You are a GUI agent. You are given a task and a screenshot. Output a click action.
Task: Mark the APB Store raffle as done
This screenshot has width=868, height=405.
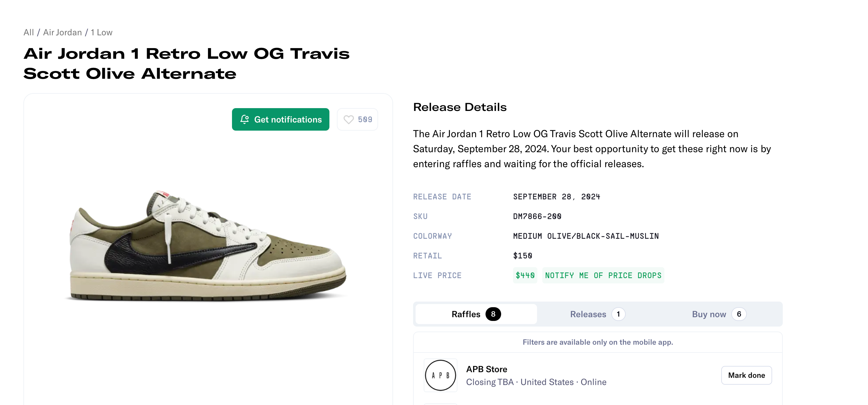(746, 375)
